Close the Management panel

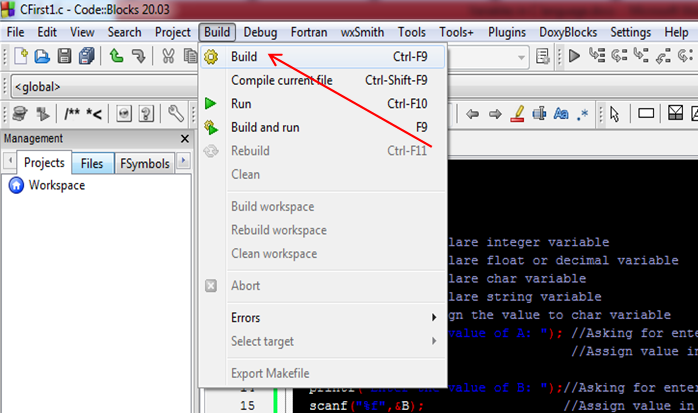point(184,139)
